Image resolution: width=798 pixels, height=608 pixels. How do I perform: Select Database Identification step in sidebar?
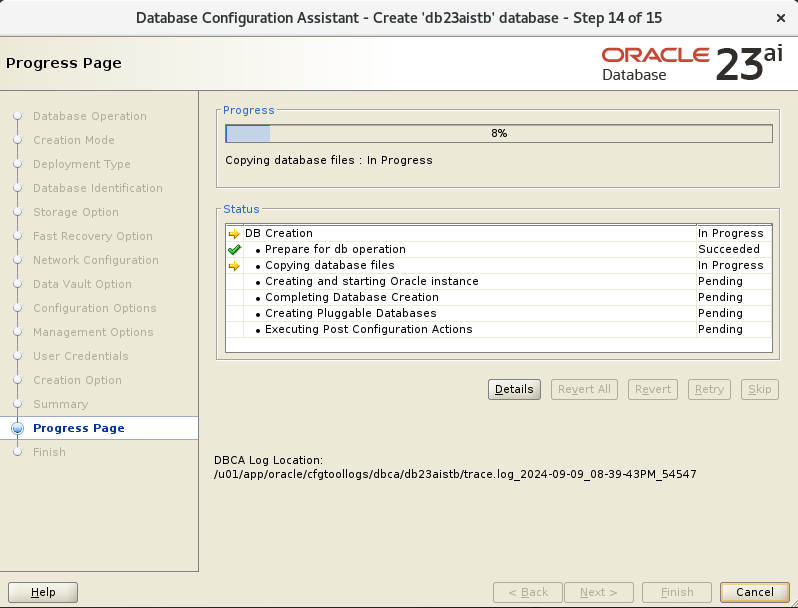[x=98, y=188]
